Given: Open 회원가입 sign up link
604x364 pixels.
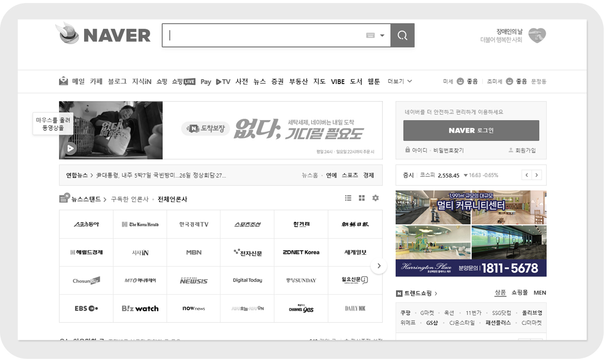Looking at the screenshot, I should pos(522,150).
